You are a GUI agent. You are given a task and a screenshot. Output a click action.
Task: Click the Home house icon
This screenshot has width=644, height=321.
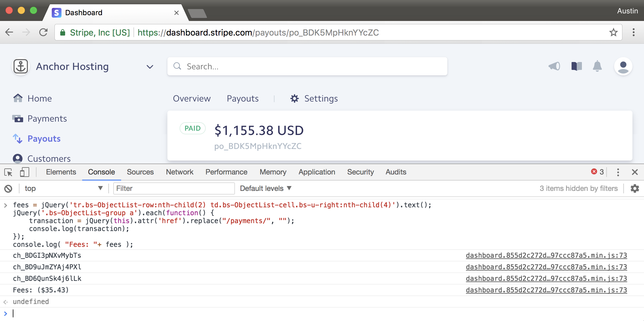tap(18, 98)
